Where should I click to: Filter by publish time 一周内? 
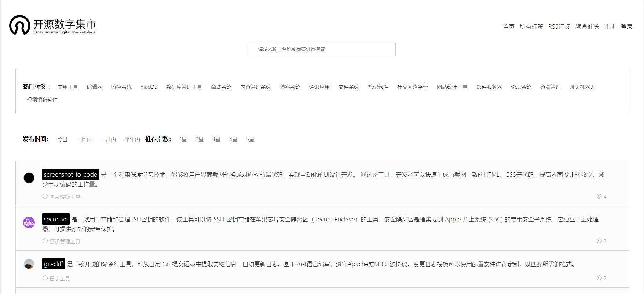click(84, 139)
